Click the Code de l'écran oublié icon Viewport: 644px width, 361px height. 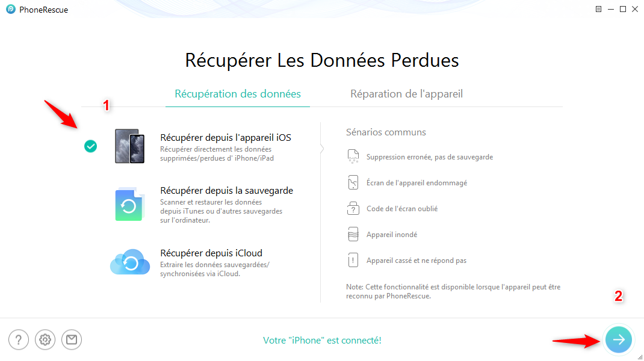pyautogui.click(x=353, y=209)
